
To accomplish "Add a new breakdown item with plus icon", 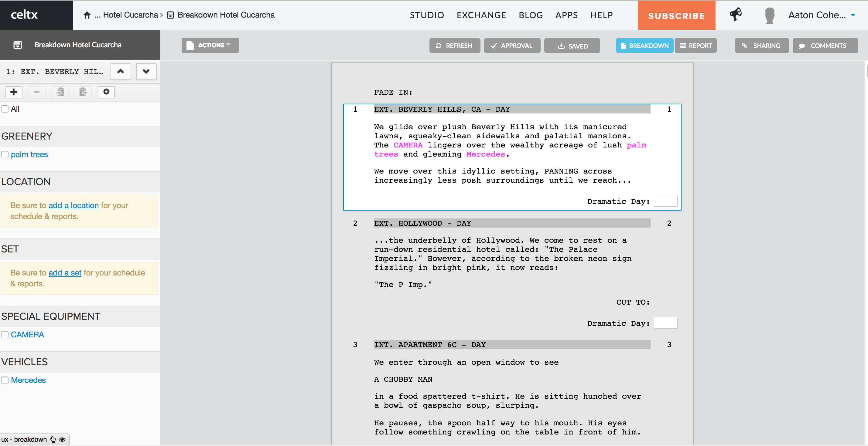I will [x=14, y=92].
